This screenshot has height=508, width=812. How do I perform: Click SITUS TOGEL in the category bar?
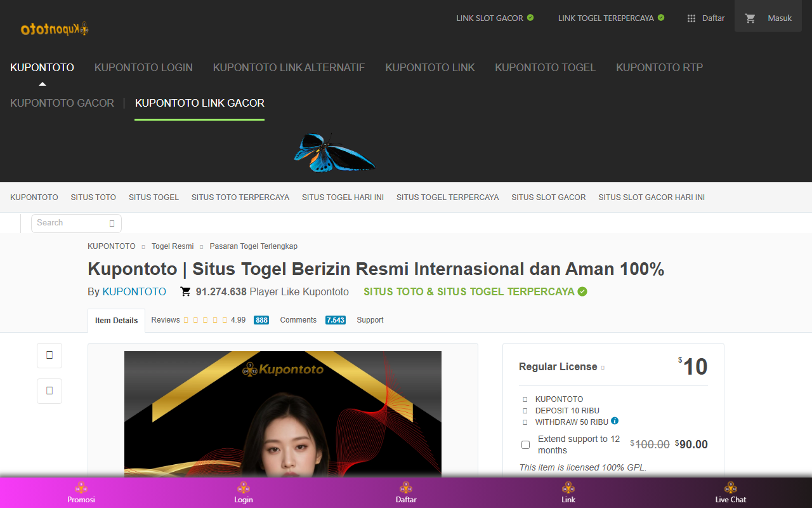coord(154,197)
